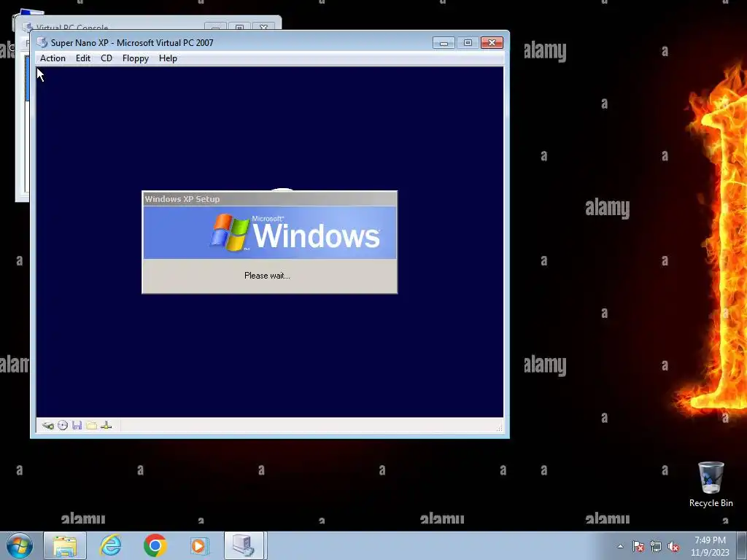Open the CD menu
The width and height of the screenshot is (747, 560).
[107, 58]
